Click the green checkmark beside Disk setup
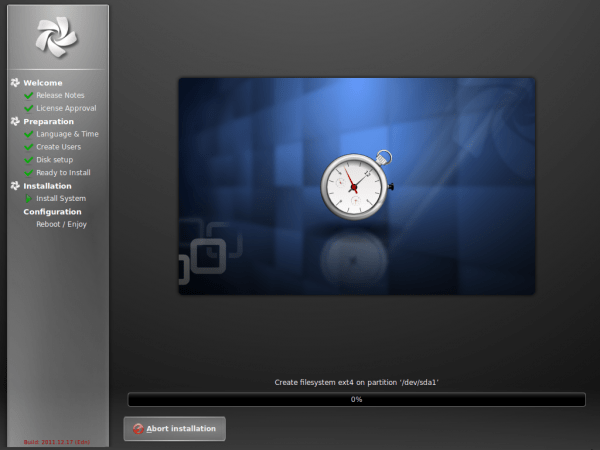Viewport: 600px width, 450px height. point(29,160)
